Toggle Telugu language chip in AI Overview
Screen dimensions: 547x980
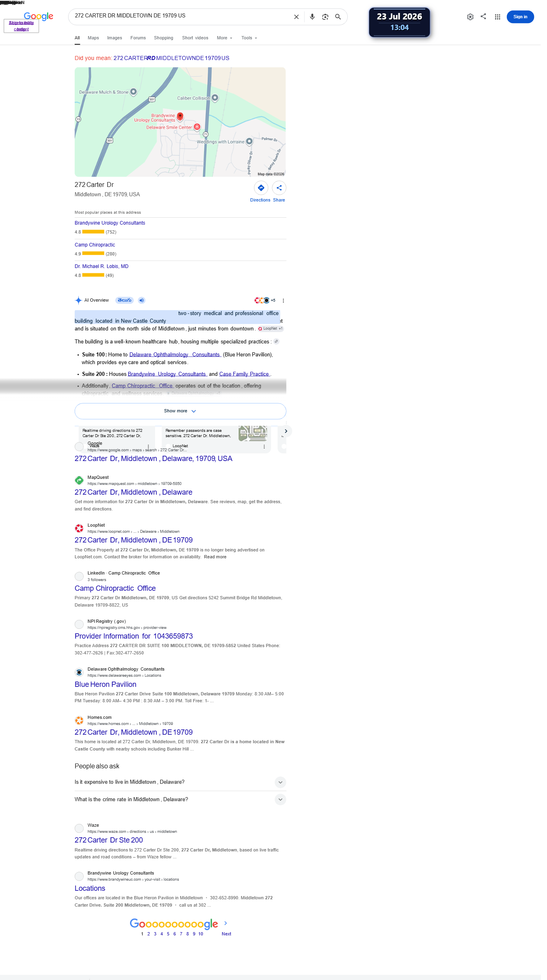pyautogui.click(x=125, y=300)
